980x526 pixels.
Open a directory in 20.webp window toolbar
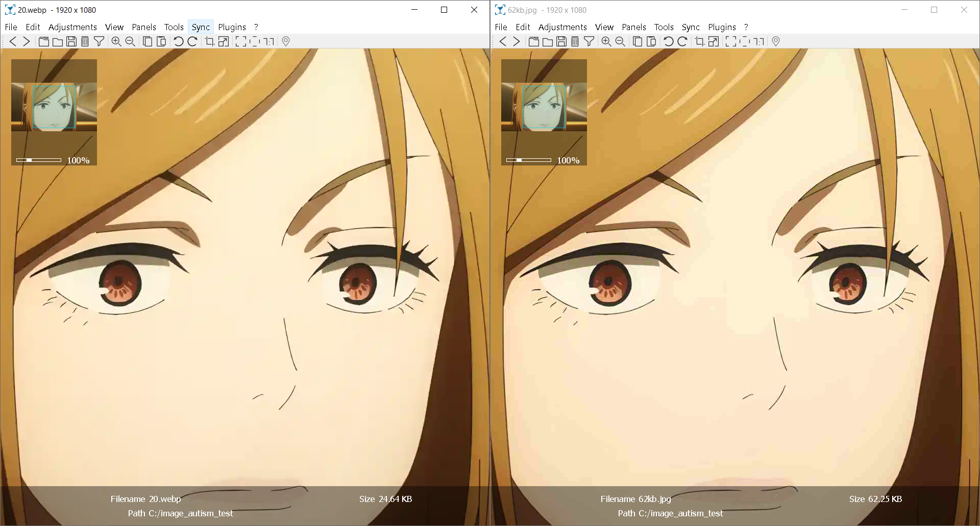click(58, 41)
